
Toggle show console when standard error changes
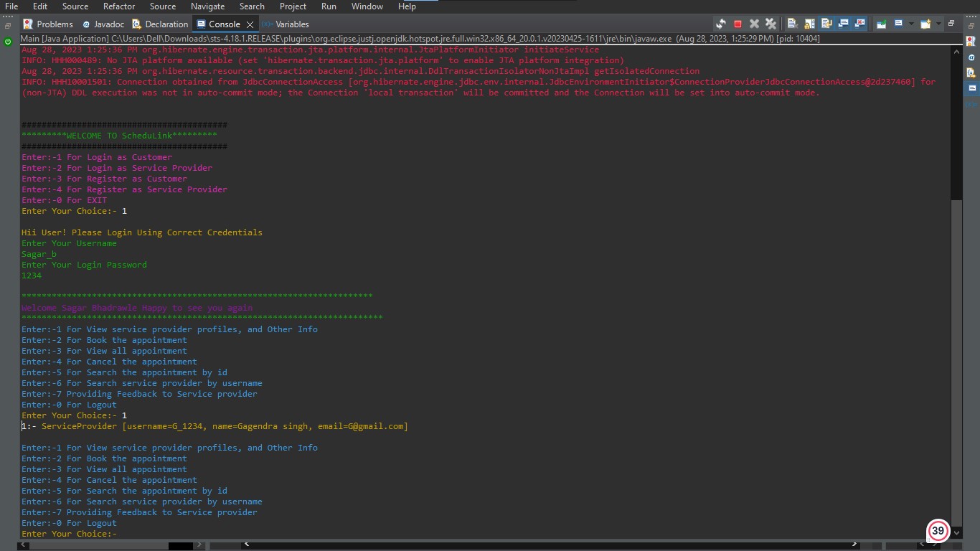859,24
